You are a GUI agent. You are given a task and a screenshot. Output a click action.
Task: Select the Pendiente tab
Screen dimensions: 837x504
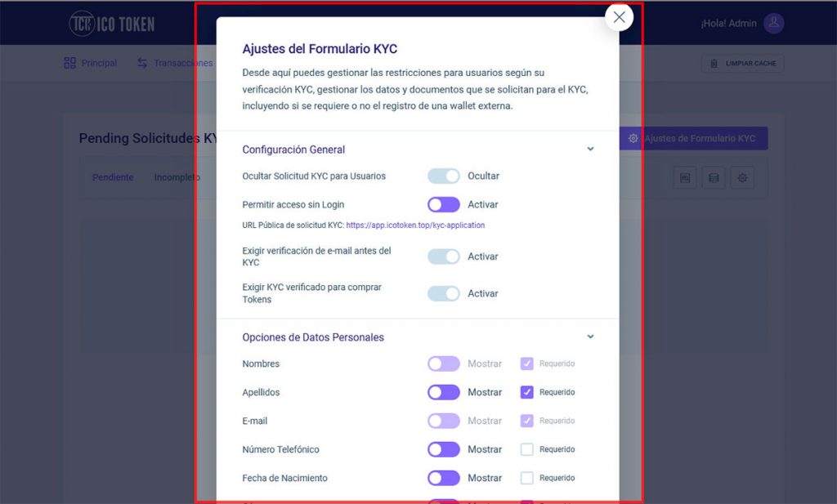coord(113,177)
